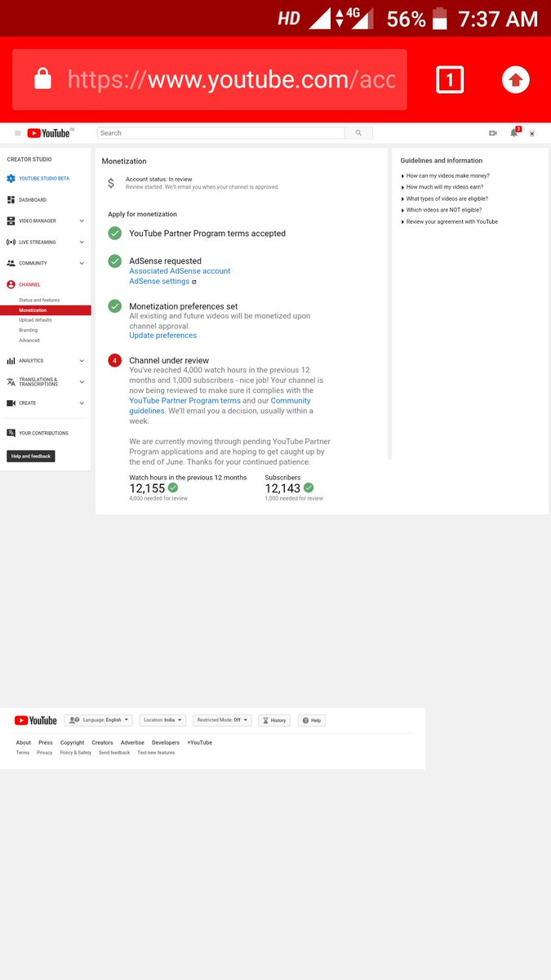Image resolution: width=551 pixels, height=980 pixels.
Task: Select Upload defaults in Channel menu
Action: click(x=35, y=320)
